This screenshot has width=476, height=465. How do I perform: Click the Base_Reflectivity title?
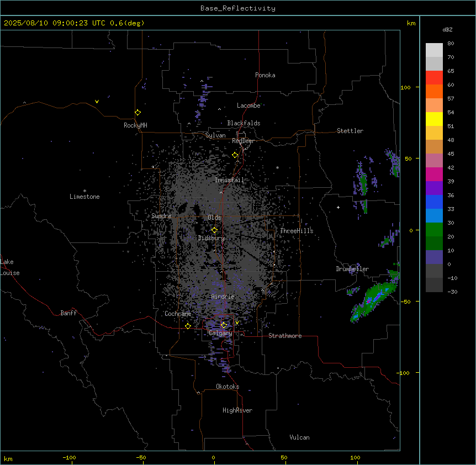point(238,8)
